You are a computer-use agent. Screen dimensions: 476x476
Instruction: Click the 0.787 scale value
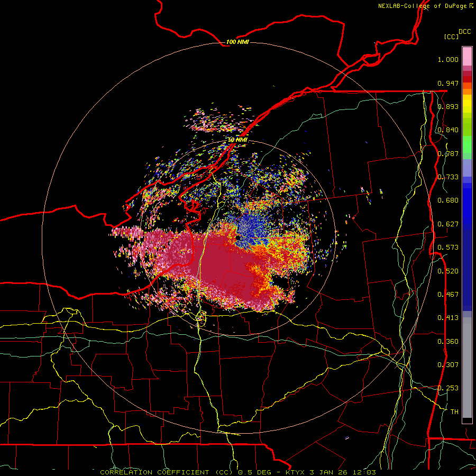448,153
